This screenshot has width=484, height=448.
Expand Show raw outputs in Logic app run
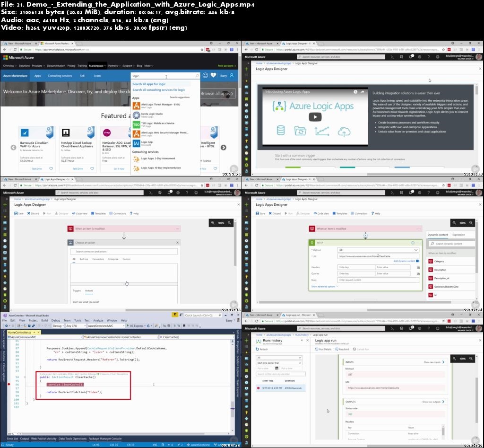point(433,402)
